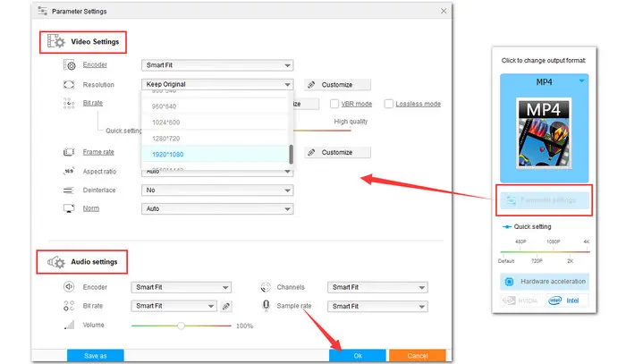Enable VBR mode checkbox

[x=334, y=104]
